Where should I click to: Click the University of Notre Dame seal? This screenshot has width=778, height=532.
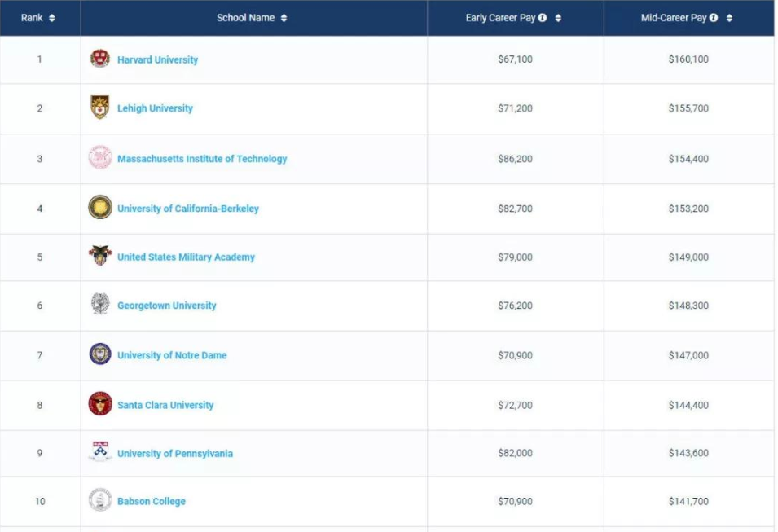coord(99,354)
